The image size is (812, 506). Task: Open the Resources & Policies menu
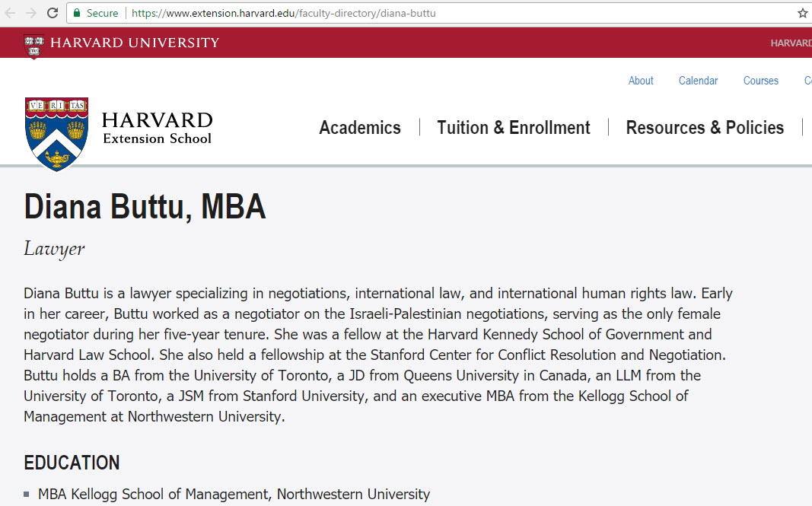coord(705,128)
